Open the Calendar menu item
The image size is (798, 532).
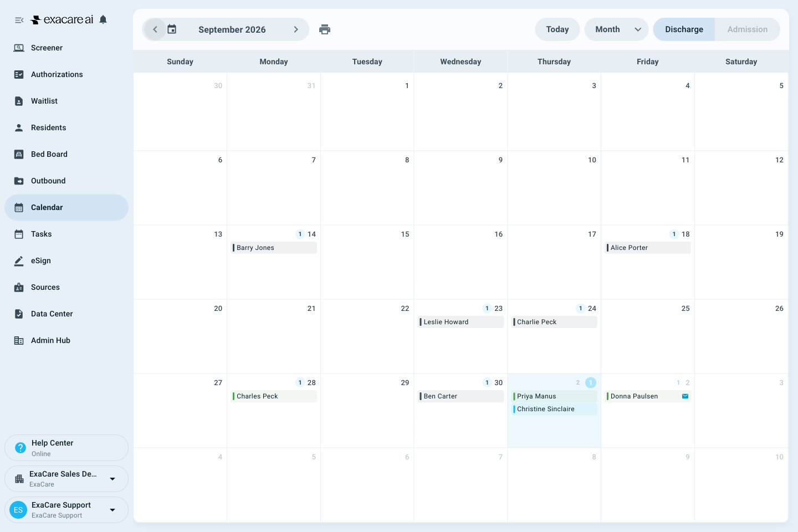click(66, 207)
